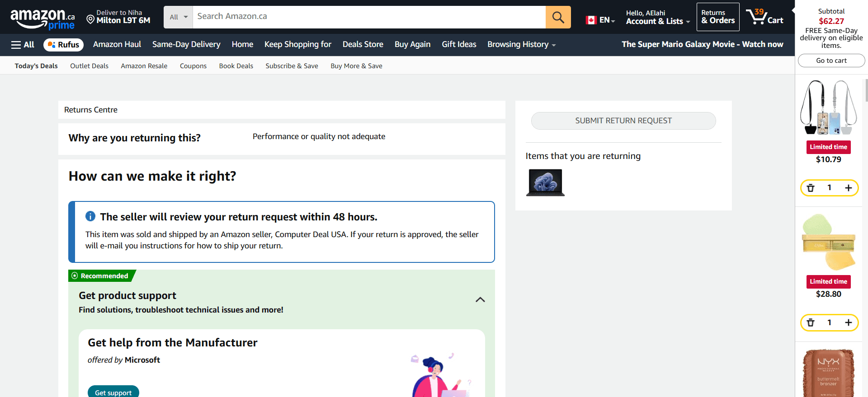The image size is (868, 397).
Task: Delete the lanyard item using trash icon
Action: pyautogui.click(x=811, y=188)
